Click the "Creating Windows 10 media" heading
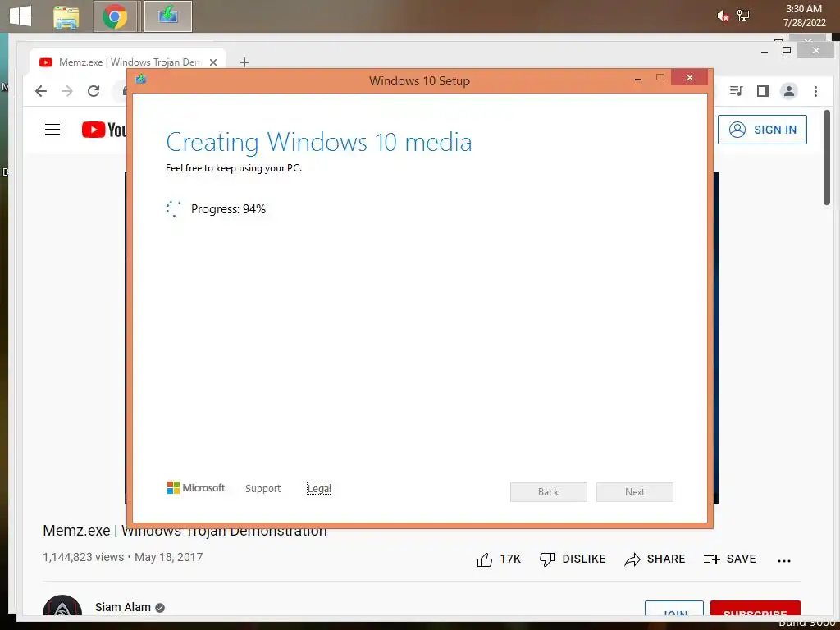The width and height of the screenshot is (840, 630). coord(319,142)
